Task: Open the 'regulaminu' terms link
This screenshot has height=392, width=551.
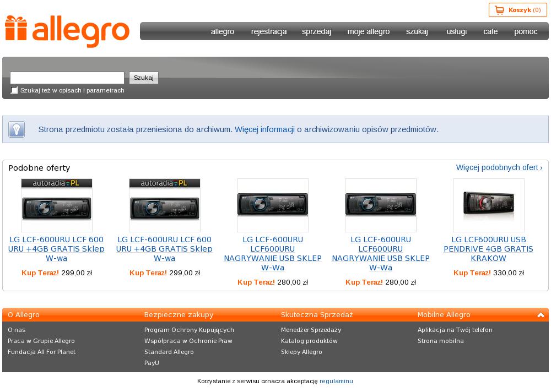Action: [x=336, y=381]
